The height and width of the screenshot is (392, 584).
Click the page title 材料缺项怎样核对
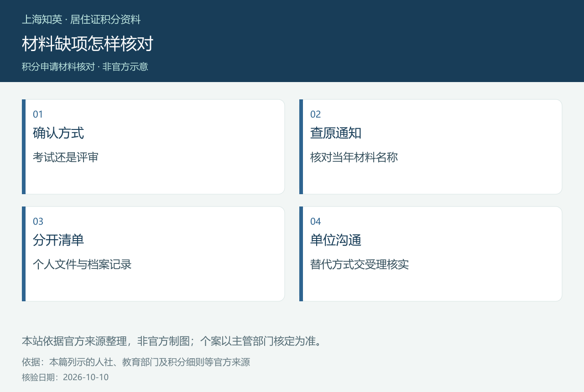pyautogui.click(x=88, y=44)
